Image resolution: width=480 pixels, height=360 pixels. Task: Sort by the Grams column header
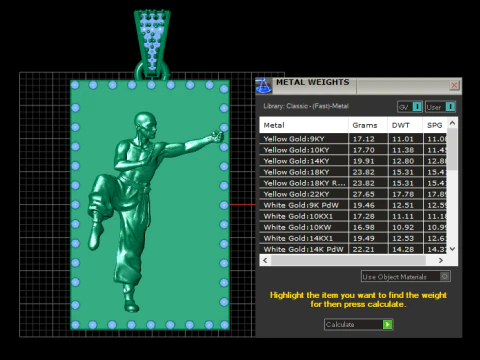pyautogui.click(x=368, y=125)
